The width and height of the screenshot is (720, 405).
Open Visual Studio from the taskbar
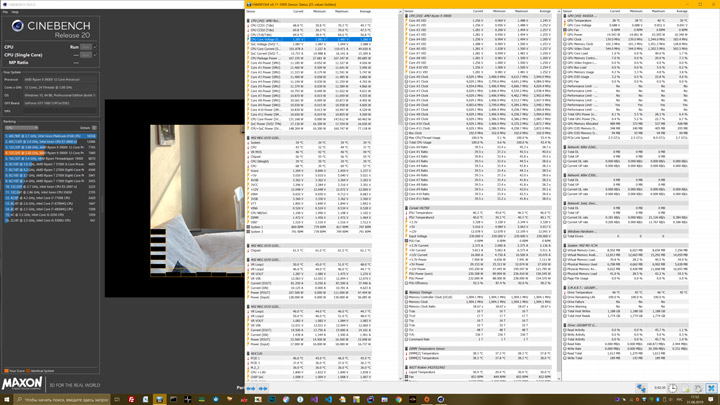coord(314,399)
